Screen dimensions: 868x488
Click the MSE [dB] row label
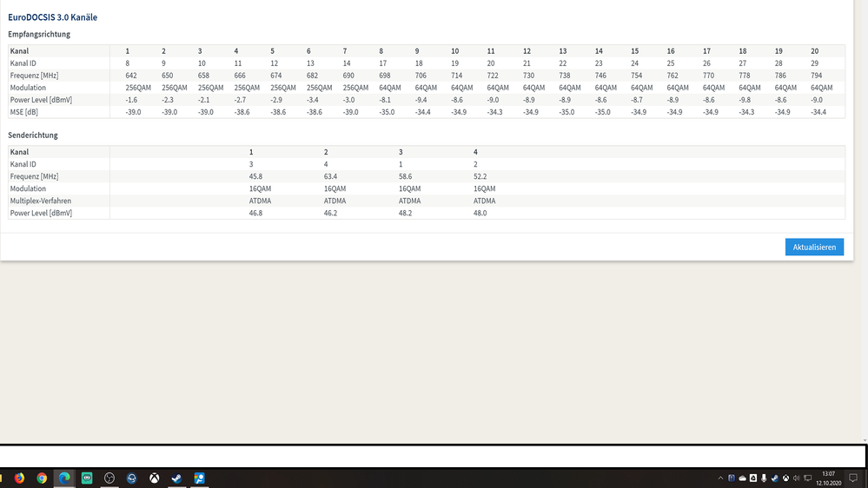pyautogui.click(x=23, y=112)
